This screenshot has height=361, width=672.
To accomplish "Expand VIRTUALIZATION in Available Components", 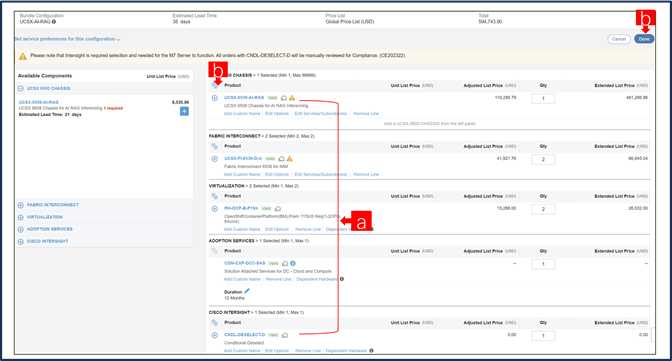I will pos(20,217).
